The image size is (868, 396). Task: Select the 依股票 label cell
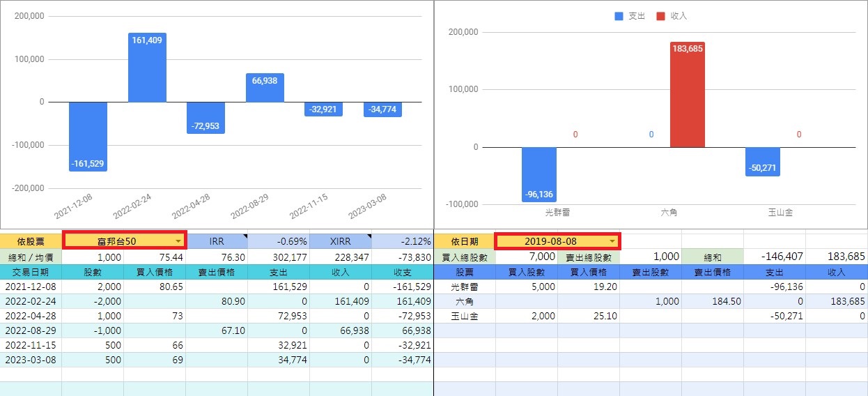pos(31,241)
